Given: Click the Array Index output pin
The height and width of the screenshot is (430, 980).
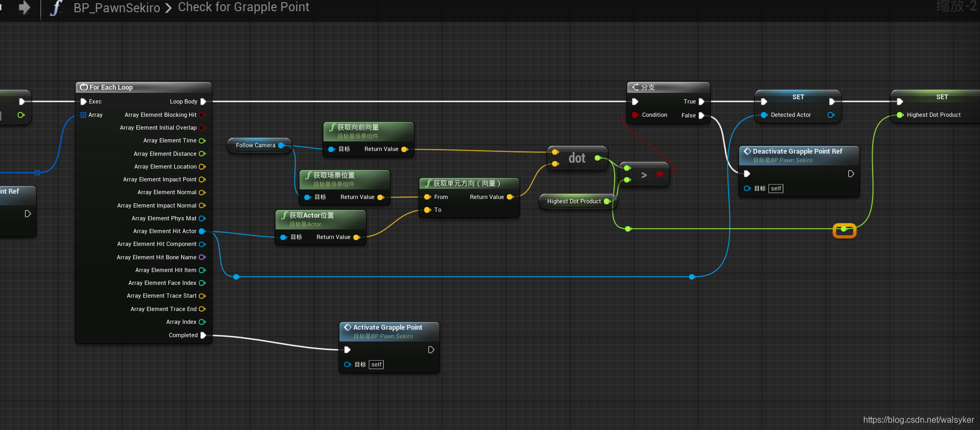Looking at the screenshot, I should pos(203,322).
